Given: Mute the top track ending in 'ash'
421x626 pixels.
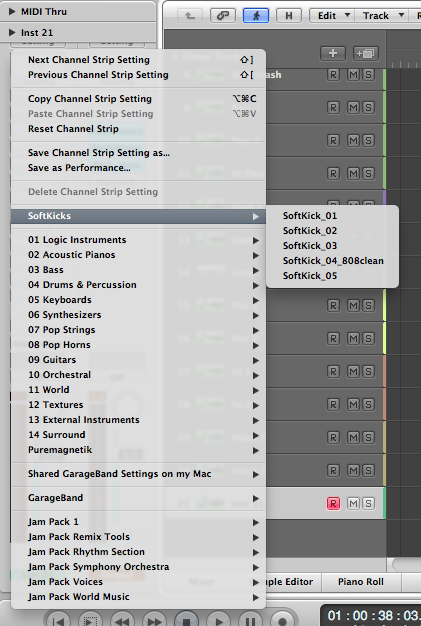Looking at the screenshot, I should pyautogui.click(x=353, y=74).
